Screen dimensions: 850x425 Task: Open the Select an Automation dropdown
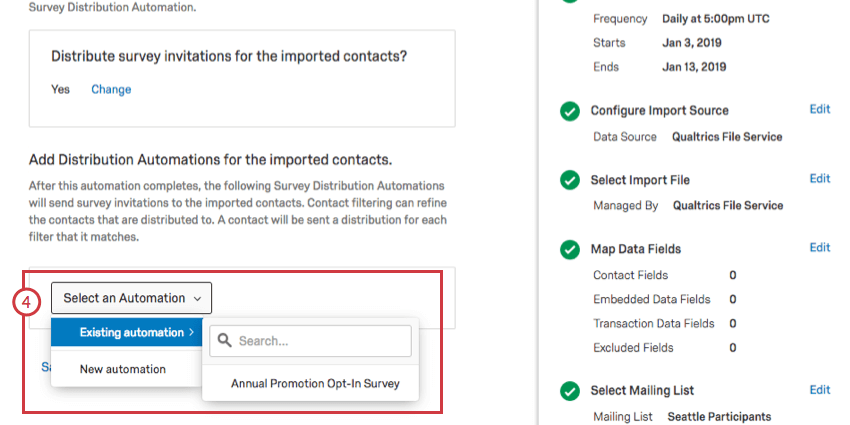(x=132, y=298)
